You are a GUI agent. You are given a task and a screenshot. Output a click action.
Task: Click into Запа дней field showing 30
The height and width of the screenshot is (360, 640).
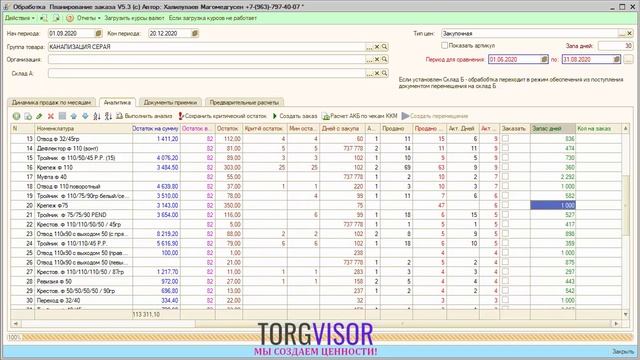click(616, 46)
